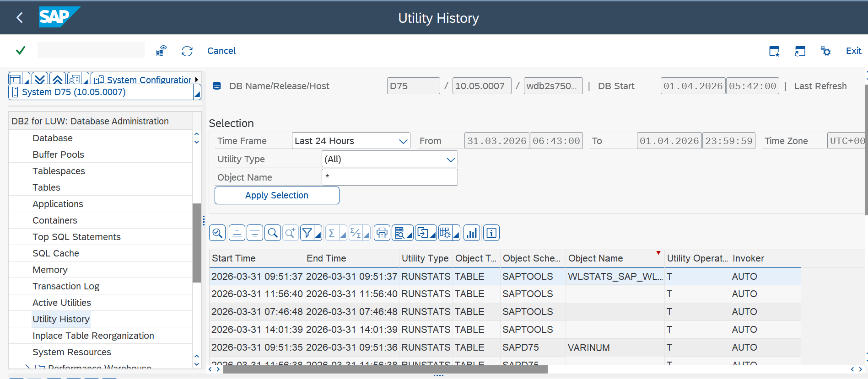Sort the table in ascending order
Viewport: 868px width, 379px height.
click(237, 233)
